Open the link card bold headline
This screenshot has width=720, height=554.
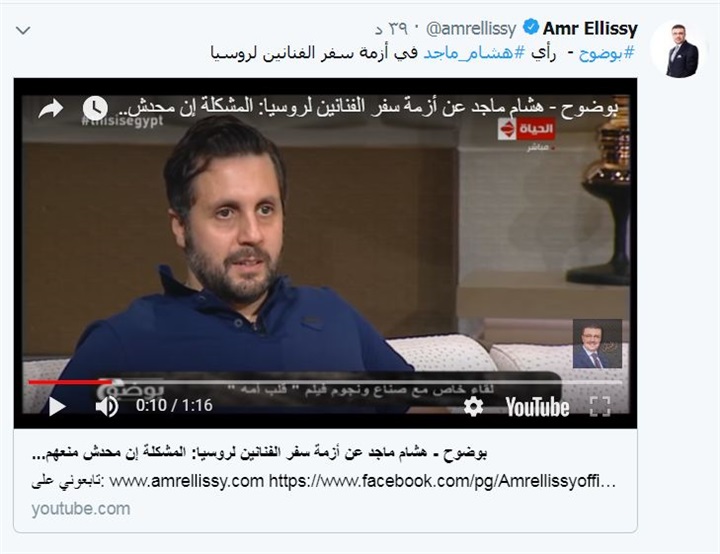[x=259, y=453]
